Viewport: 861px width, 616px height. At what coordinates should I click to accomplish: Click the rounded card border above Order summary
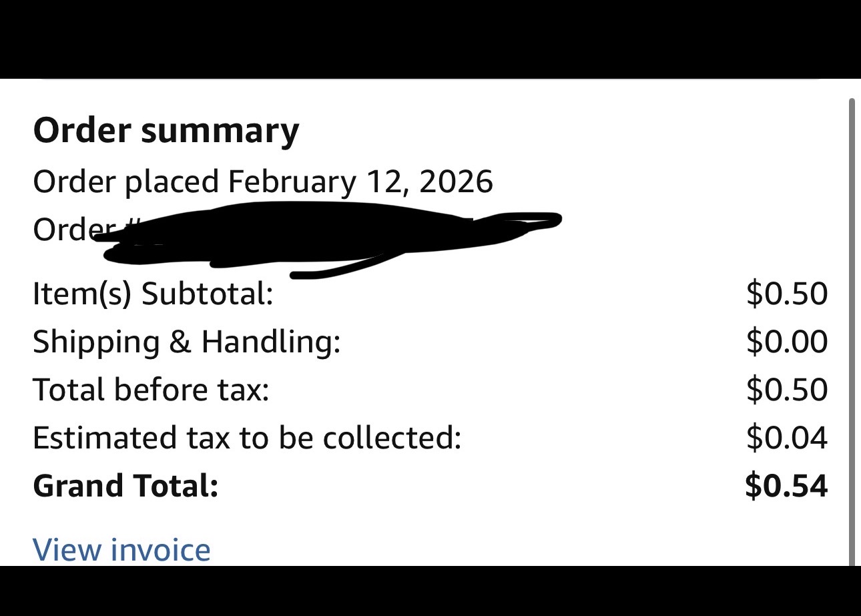point(431,79)
